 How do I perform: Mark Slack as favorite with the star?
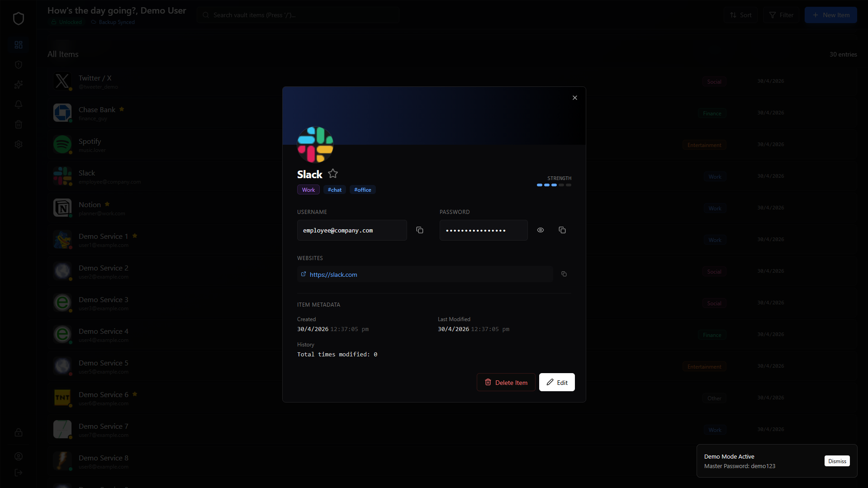point(333,174)
